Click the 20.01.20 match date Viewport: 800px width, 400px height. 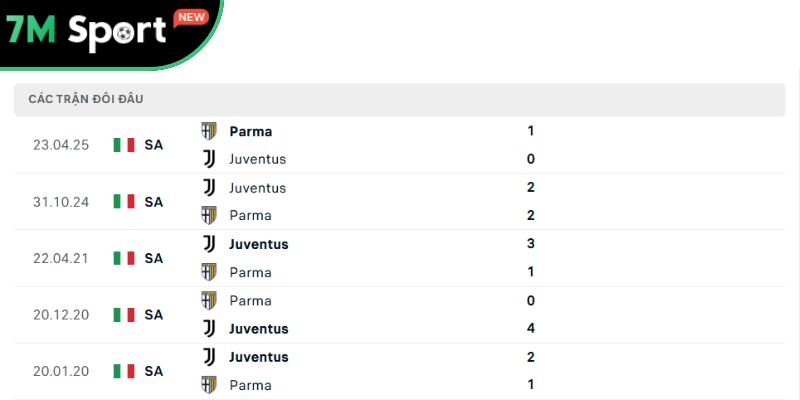click(x=61, y=371)
